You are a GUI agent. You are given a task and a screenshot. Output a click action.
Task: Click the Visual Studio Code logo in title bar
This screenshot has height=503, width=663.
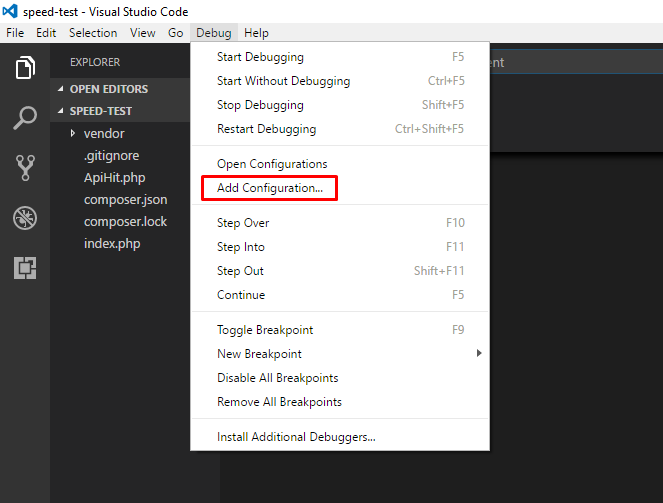click(x=11, y=11)
